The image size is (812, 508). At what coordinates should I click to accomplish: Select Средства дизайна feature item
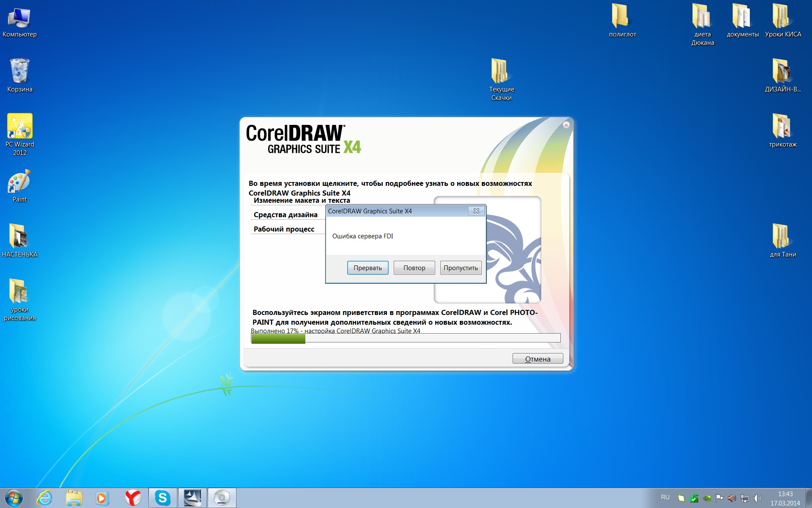coord(285,215)
